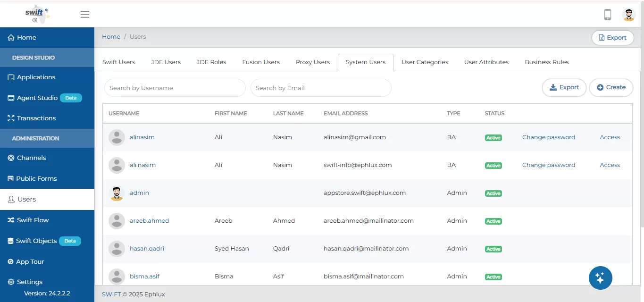This screenshot has height=302, width=644.
Task: Switch to Proxy Users tab
Action: point(313,62)
